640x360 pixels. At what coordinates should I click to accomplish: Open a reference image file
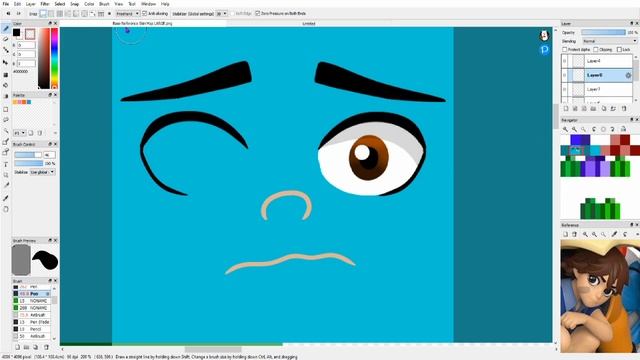pos(565,234)
